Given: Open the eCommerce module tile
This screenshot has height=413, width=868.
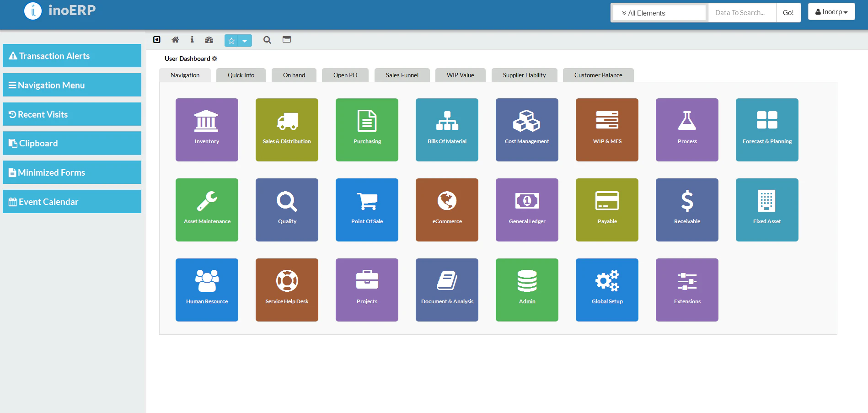Looking at the screenshot, I should (x=447, y=210).
